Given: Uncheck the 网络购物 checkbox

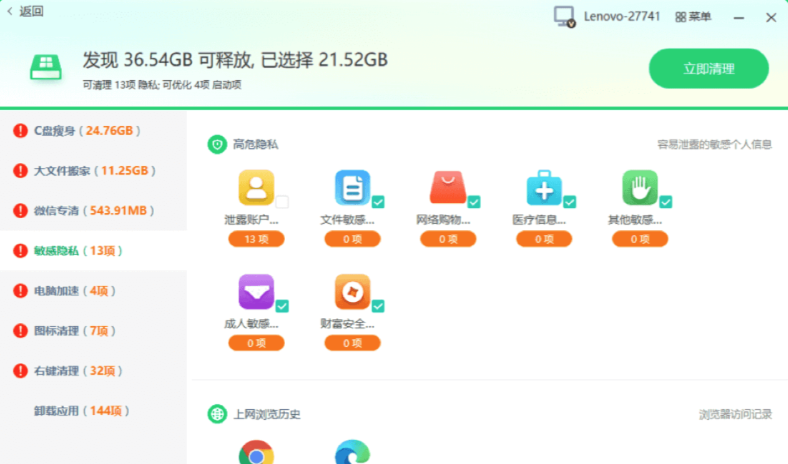Looking at the screenshot, I should (x=474, y=202).
